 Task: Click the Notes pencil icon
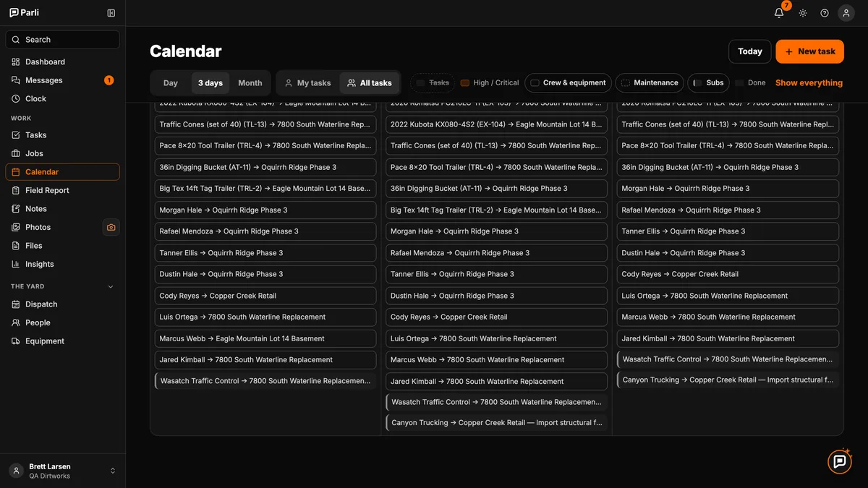tap(16, 209)
